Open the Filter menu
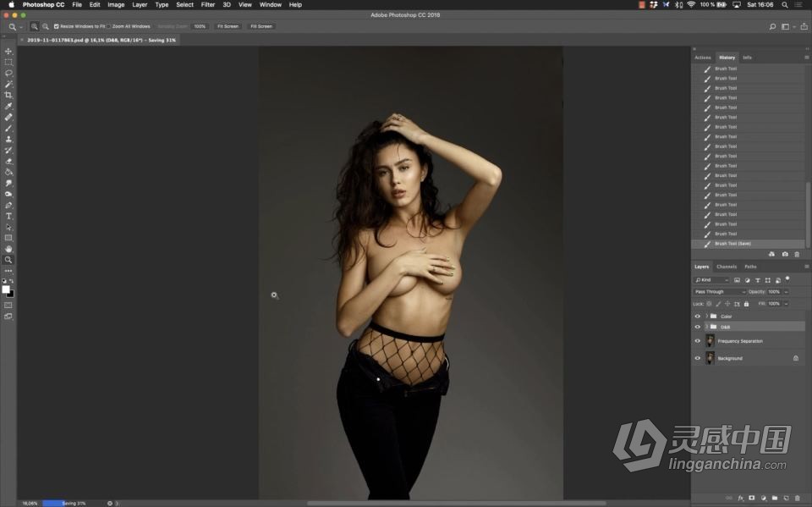 (208, 5)
